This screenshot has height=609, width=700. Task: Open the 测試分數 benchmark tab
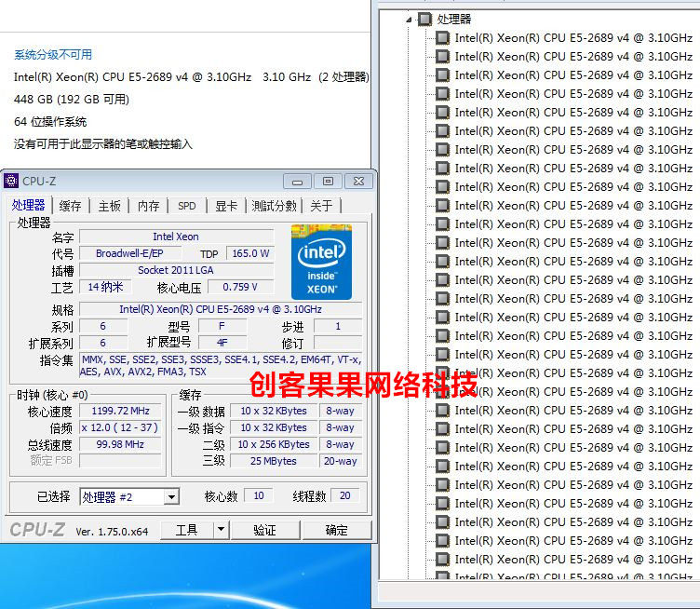pyautogui.click(x=274, y=206)
